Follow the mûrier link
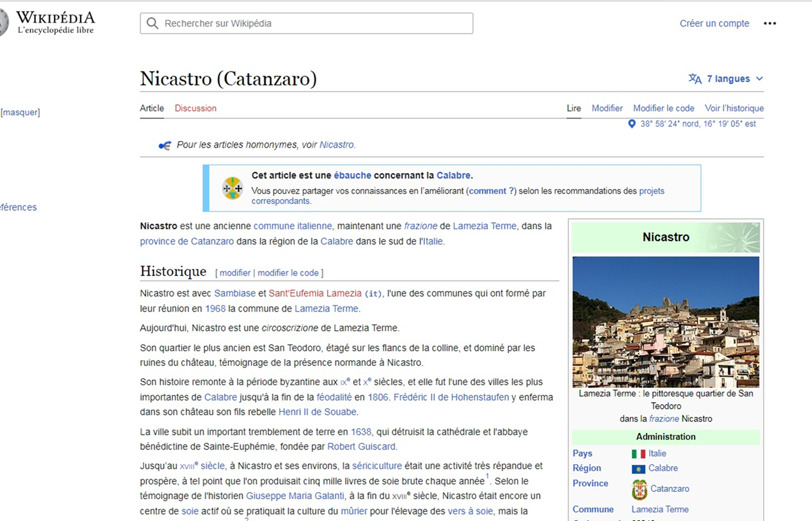This screenshot has width=812, height=521. click(354, 511)
